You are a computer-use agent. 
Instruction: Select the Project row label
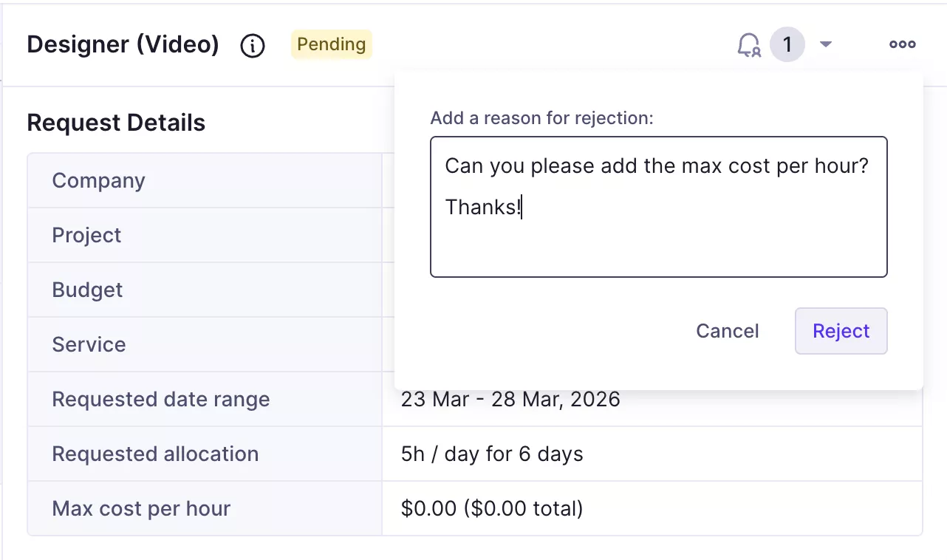[x=86, y=236]
